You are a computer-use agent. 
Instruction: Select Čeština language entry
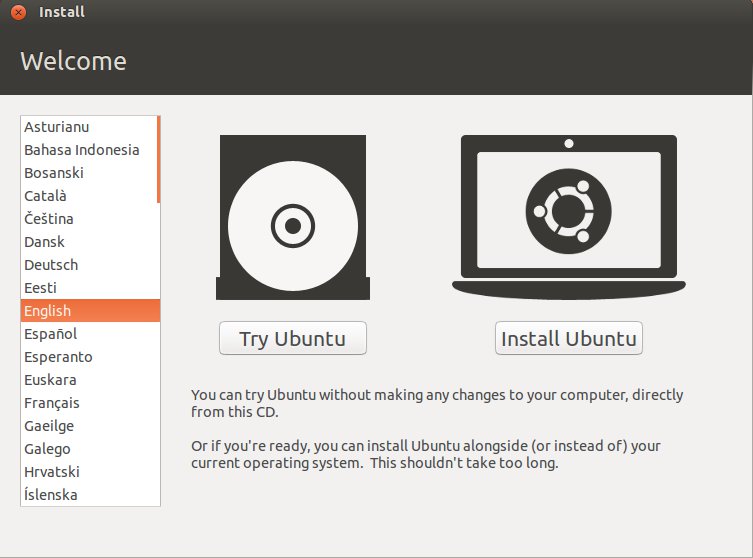click(90, 219)
